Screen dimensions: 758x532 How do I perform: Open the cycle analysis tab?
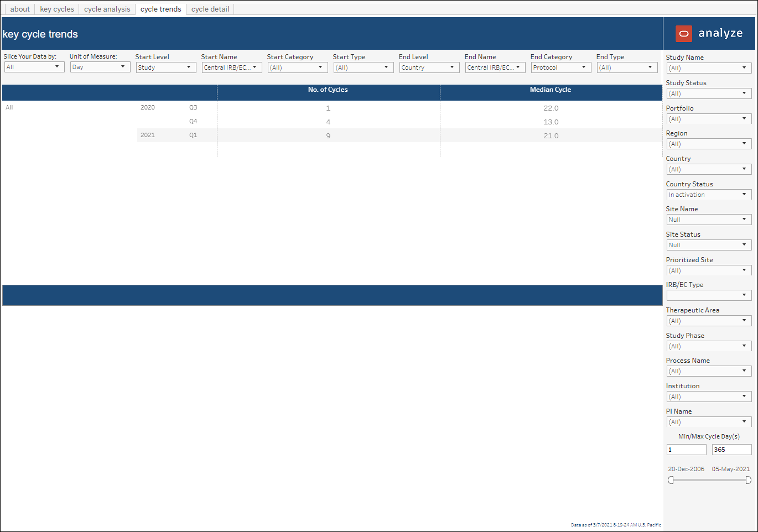point(107,9)
